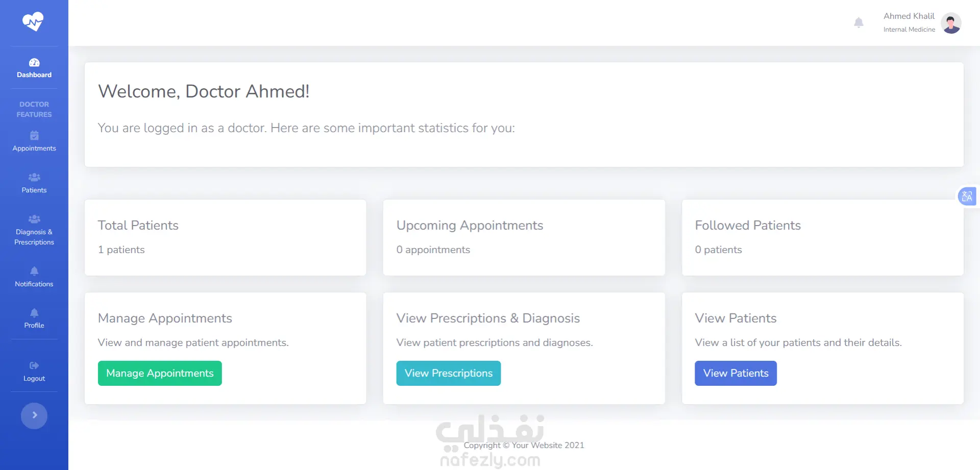
Task: Open the Profile sidebar icon
Action: click(x=34, y=313)
